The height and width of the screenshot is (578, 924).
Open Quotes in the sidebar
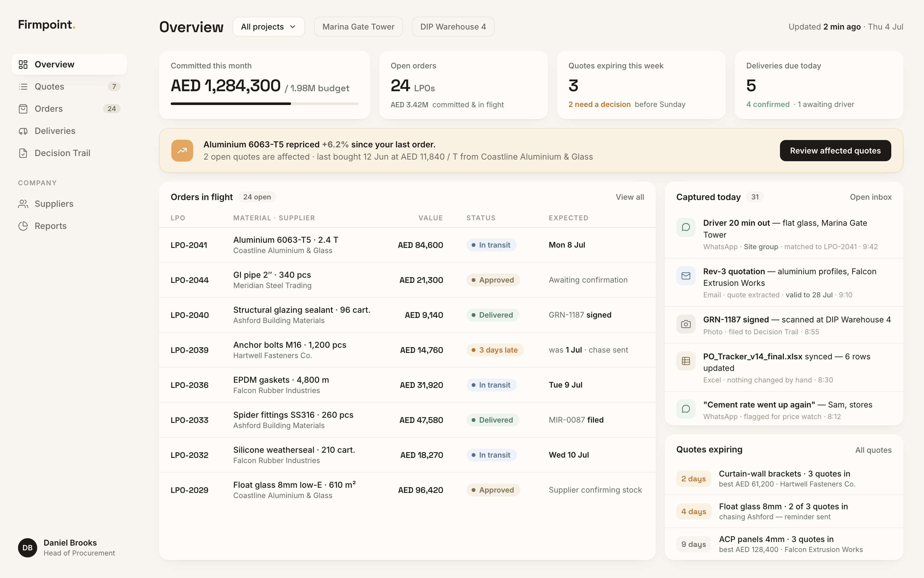(x=69, y=86)
